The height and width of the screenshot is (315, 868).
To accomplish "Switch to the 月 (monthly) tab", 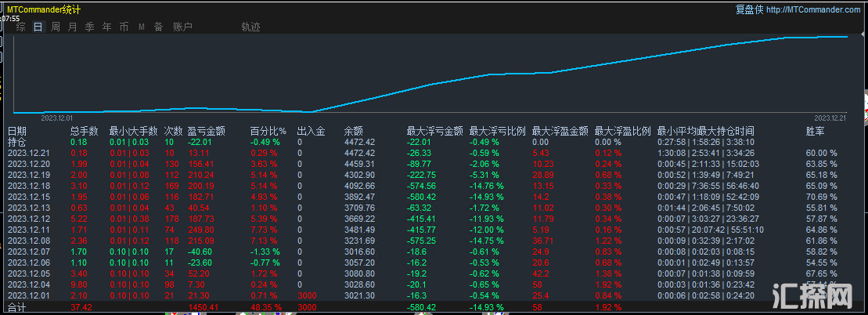I will pyautogui.click(x=72, y=27).
